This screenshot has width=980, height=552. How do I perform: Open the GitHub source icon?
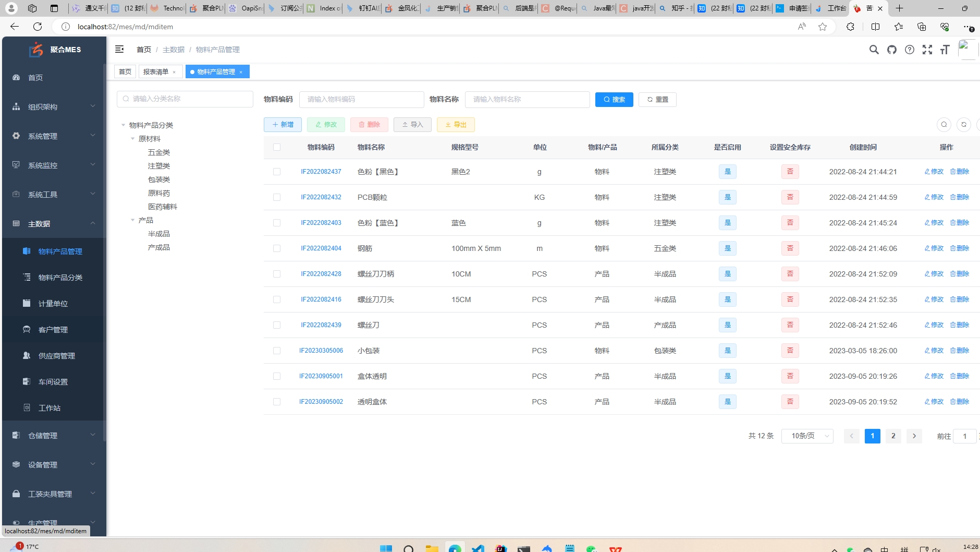[x=892, y=50]
